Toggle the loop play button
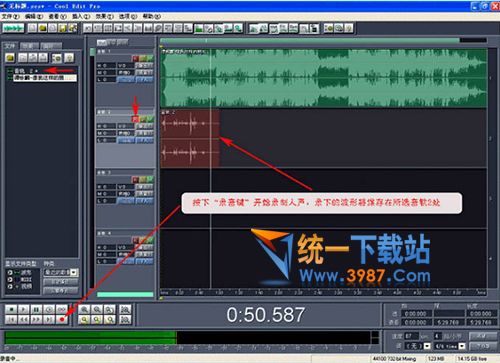This screenshot has height=363, width=500. [62, 309]
